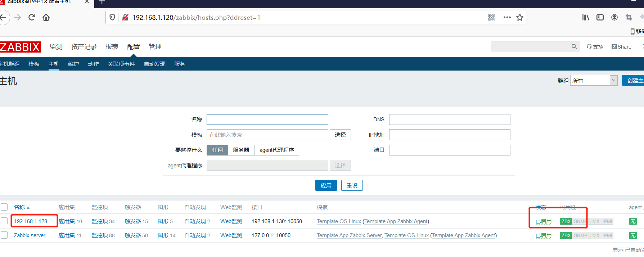Open Template OS Linux link for 192.168.1.128
Image resolution: width=644 pixels, height=257 pixels.
pos(339,221)
